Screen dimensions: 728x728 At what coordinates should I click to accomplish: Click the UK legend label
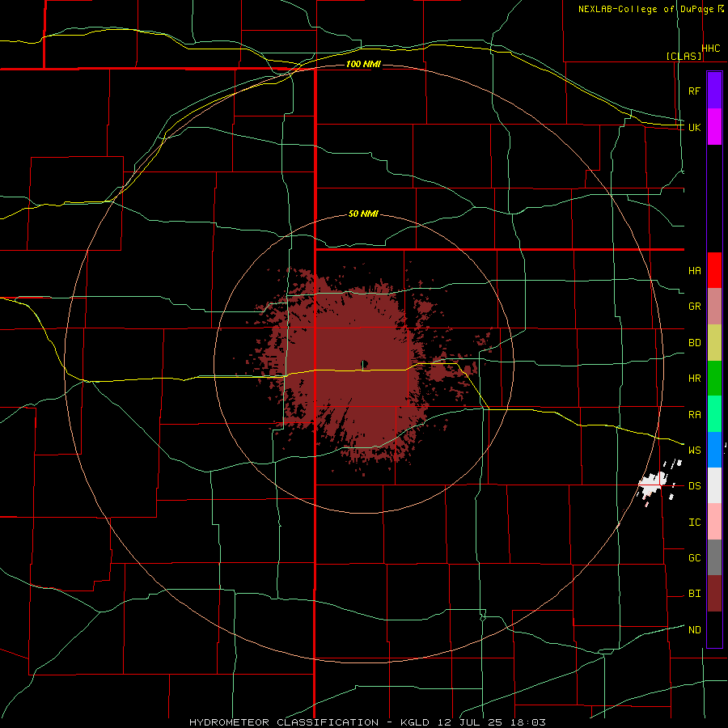[x=694, y=127]
